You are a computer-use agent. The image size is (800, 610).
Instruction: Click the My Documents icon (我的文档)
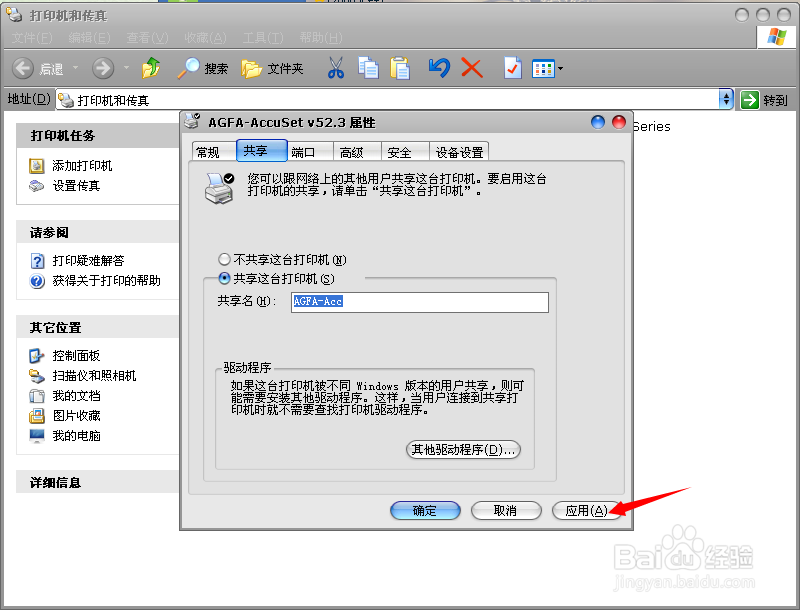tap(37, 396)
